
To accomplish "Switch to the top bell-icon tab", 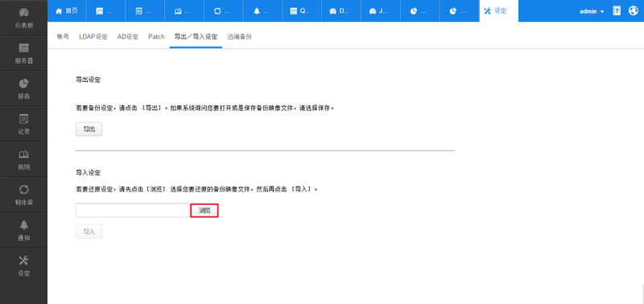I will (262, 11).
